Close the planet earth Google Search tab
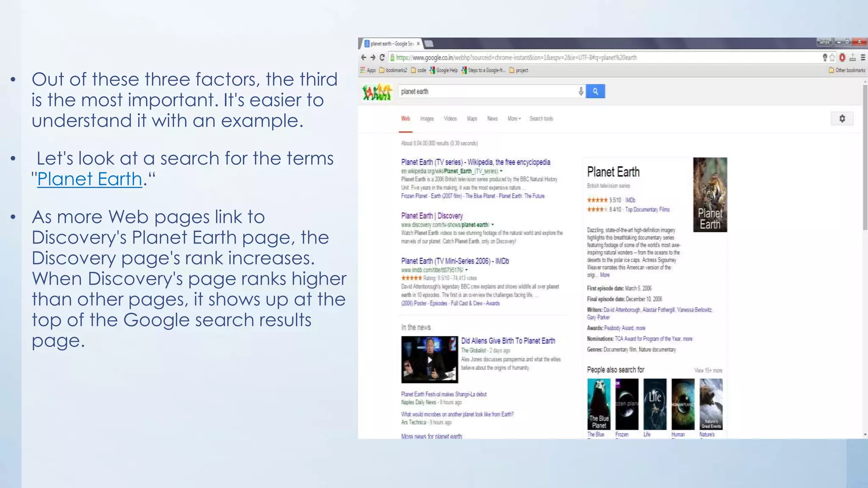868x488 pixels. click(418, 44)
